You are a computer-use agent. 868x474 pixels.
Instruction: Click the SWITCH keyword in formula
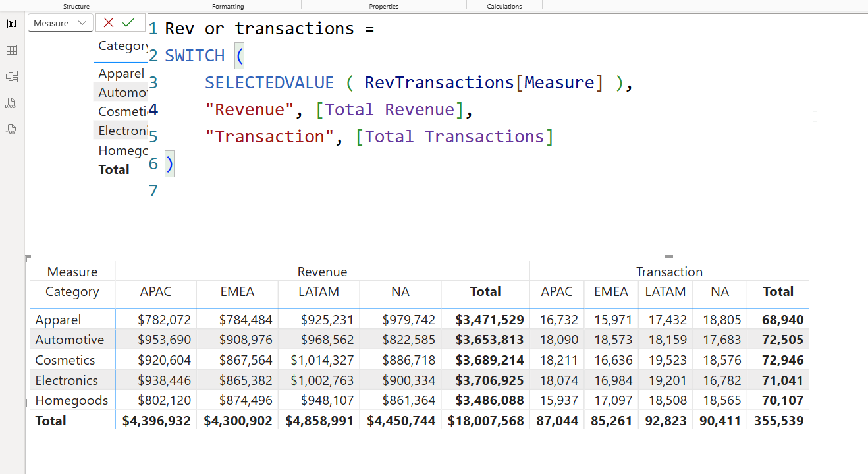tap(195, 55)
